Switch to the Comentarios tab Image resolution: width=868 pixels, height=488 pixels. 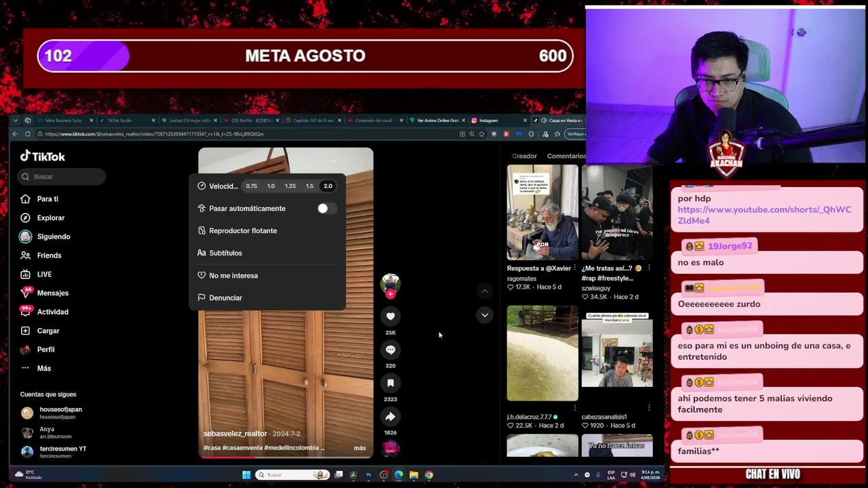point(566,157)
